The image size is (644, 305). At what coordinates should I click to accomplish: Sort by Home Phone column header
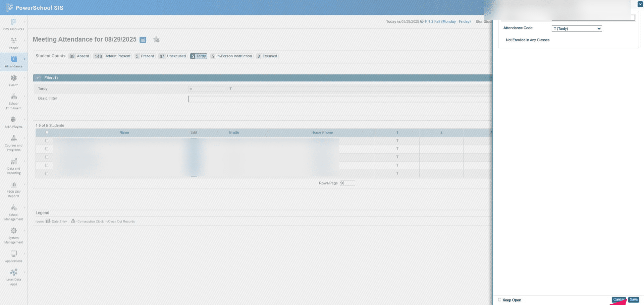click(x=322, y=132)
